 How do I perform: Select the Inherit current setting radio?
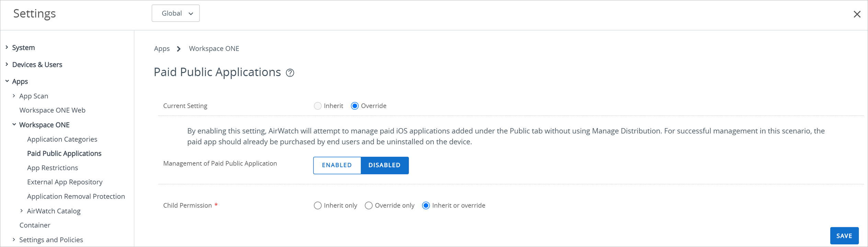318,106
